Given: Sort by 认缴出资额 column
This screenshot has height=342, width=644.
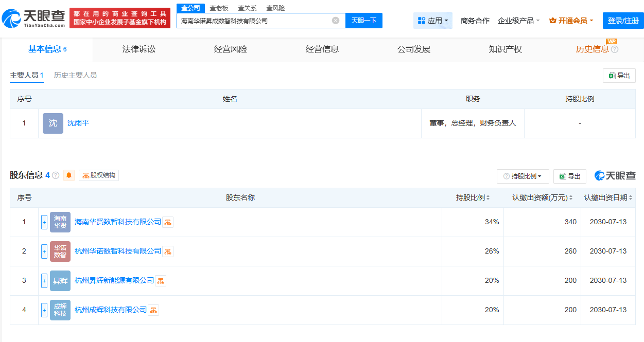Looking at the screenshot, I should pos(543,197).
